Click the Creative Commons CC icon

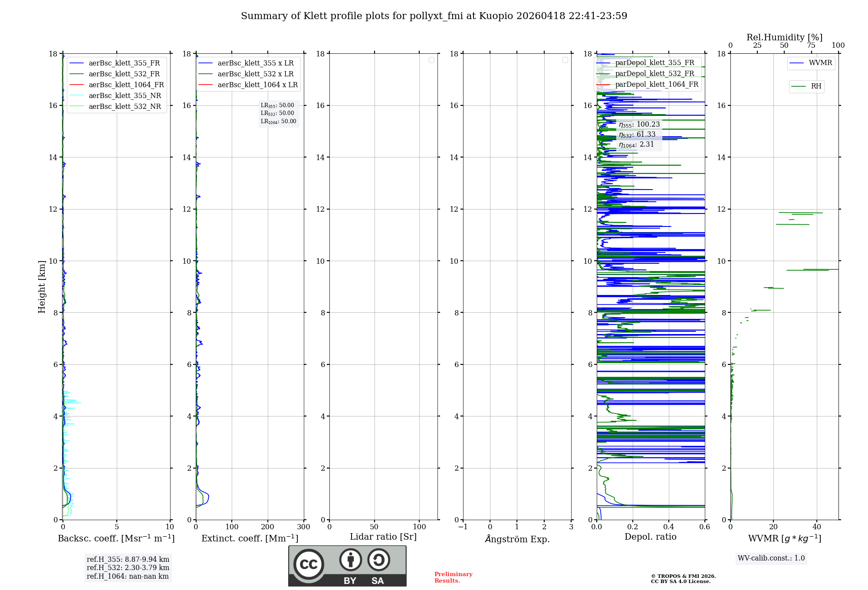tap(309, 564)
